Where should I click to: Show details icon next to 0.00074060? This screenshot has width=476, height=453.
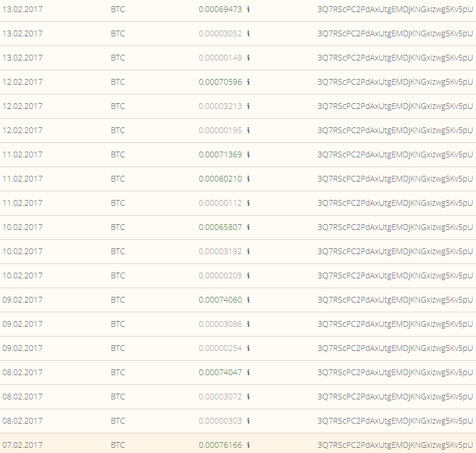click(x=248, y=300)
